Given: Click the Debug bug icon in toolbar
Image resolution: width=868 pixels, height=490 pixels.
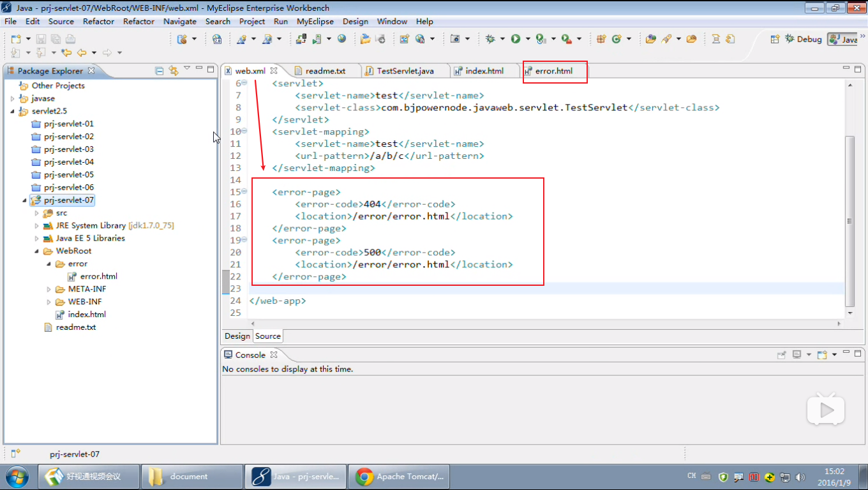Looking at the screenshot, I should (490, 39).
